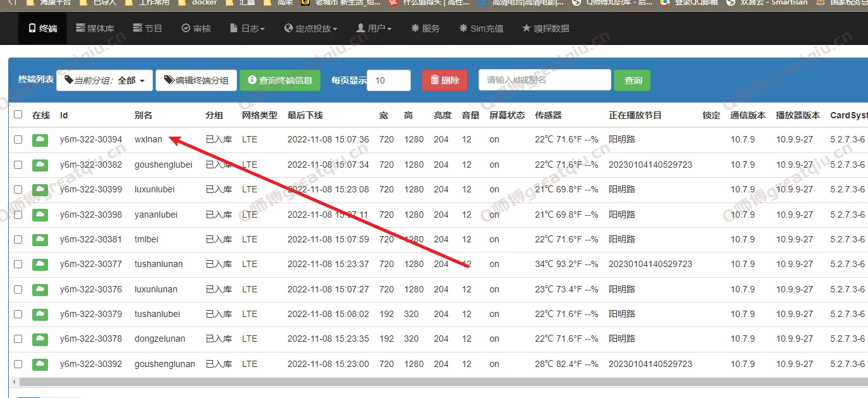Open the 当前分组 全部 group dropdown

(104, 80)
